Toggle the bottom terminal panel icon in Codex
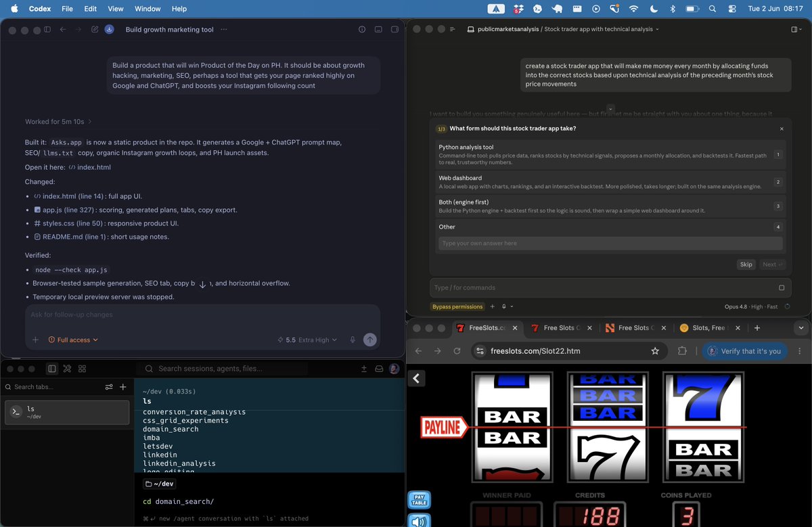Screen dimensions: 812x527 [378, 30]
